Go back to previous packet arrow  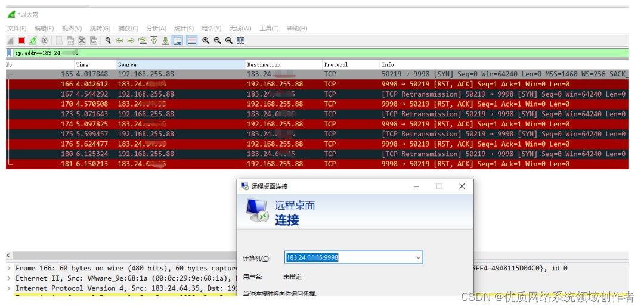tap(119, 41)
